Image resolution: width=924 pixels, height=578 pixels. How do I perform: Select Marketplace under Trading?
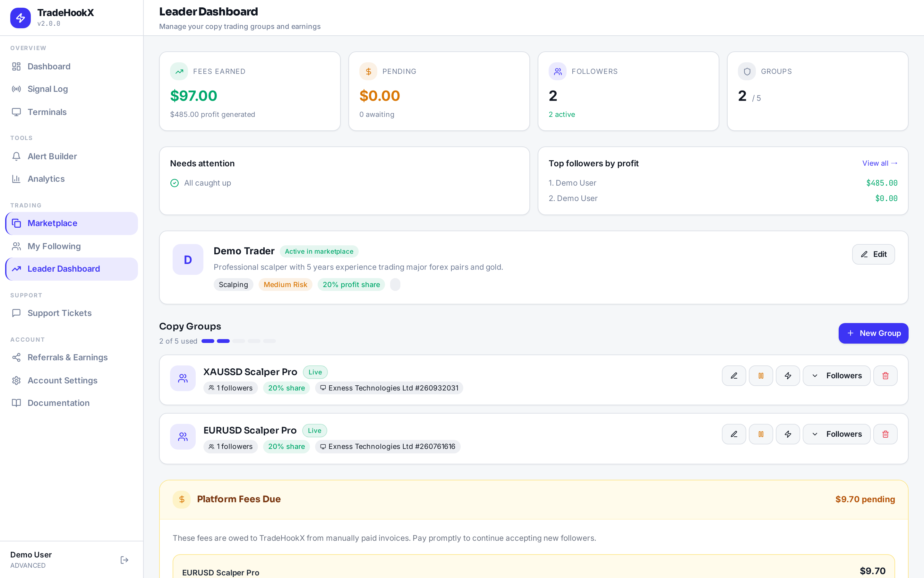pos(72,223)
